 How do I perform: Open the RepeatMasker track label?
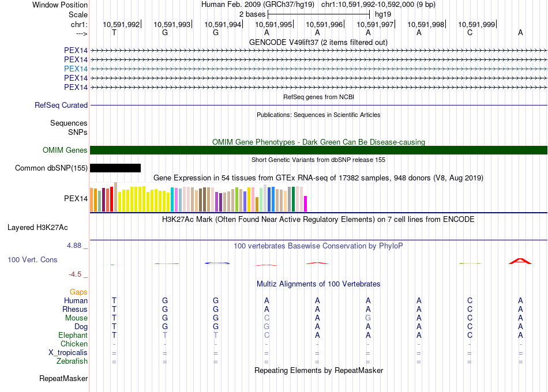[x=63, y=379]
